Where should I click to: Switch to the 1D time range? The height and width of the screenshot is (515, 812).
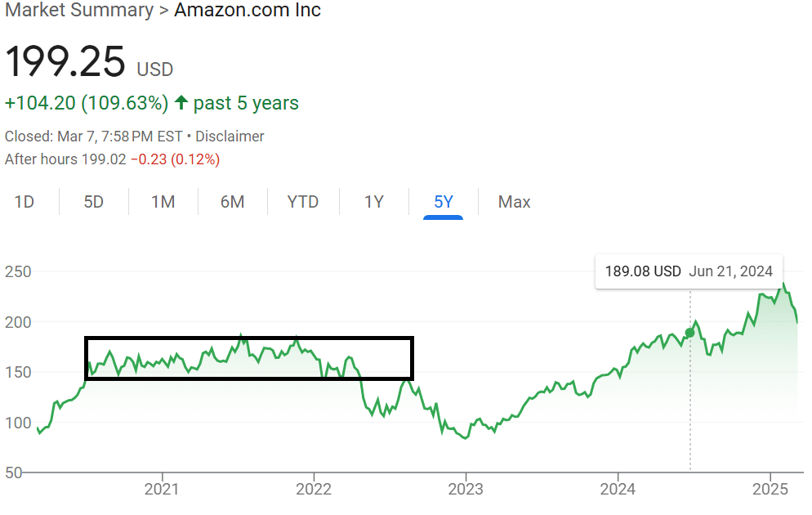tap(25, 202)
